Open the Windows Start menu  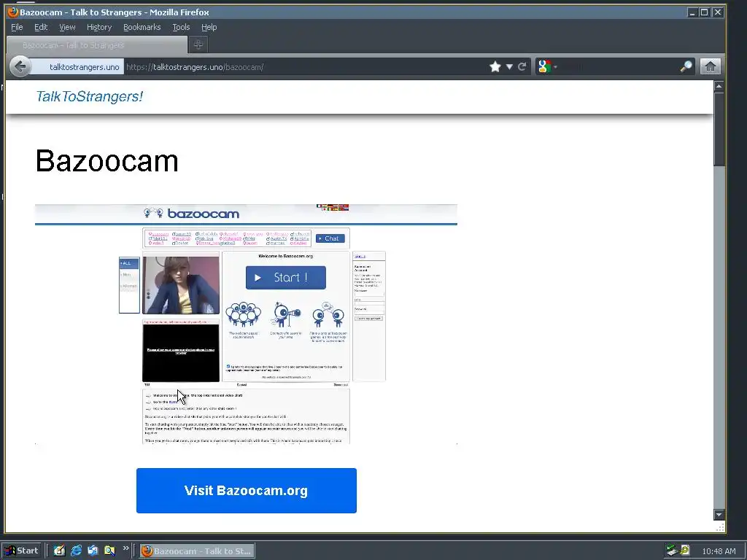coord(22,551)
